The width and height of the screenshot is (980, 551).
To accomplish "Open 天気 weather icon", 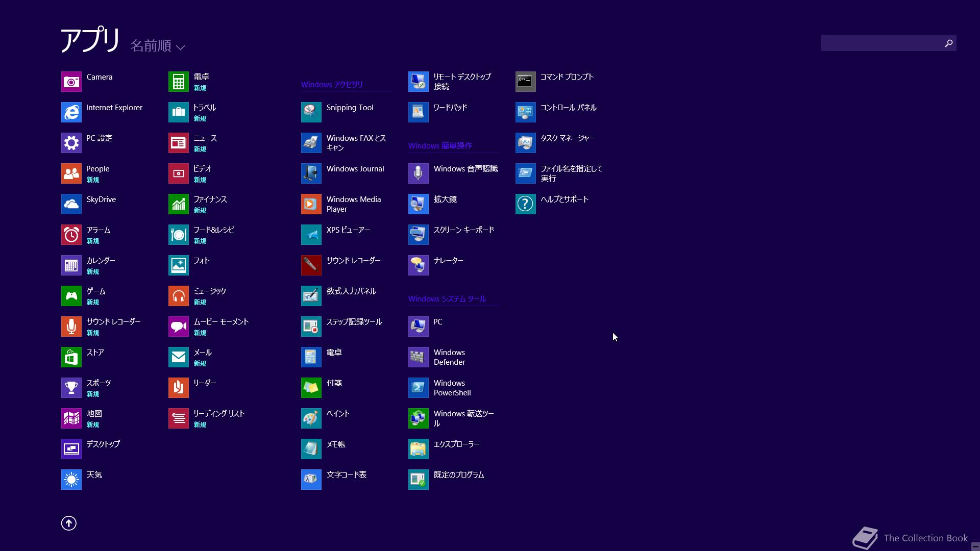I will coord(71,480).
